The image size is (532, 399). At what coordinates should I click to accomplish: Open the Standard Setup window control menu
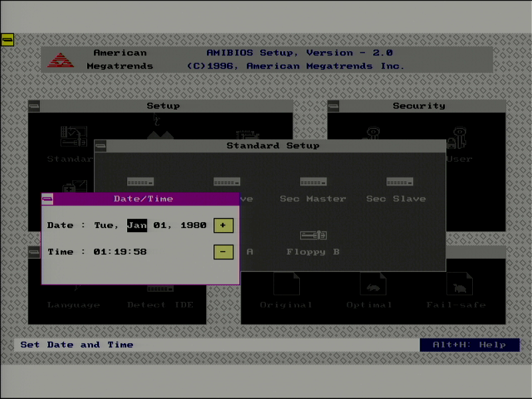point(101,146)
